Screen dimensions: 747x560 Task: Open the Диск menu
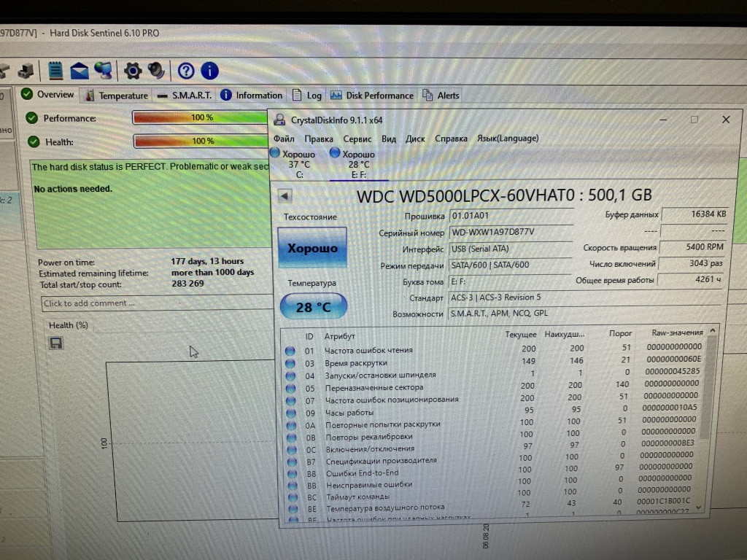(x=415, y=139)
